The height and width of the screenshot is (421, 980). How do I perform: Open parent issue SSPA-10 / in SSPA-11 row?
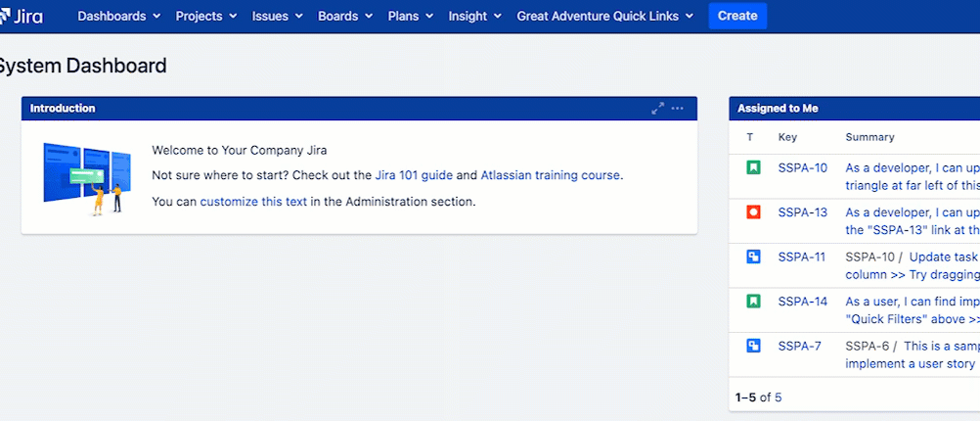pyautogui.click(x=871, y=257)
